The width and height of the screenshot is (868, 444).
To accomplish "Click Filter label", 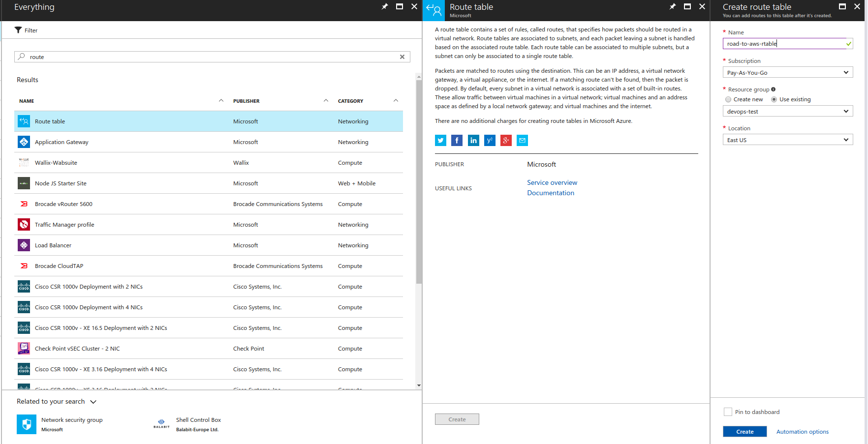I will [x=31, y=30].
